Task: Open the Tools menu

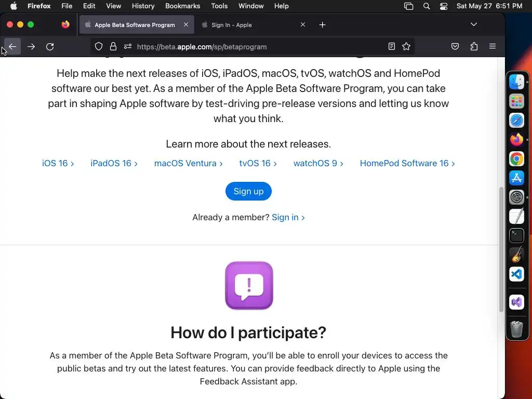Action: [x=219, y=6]
